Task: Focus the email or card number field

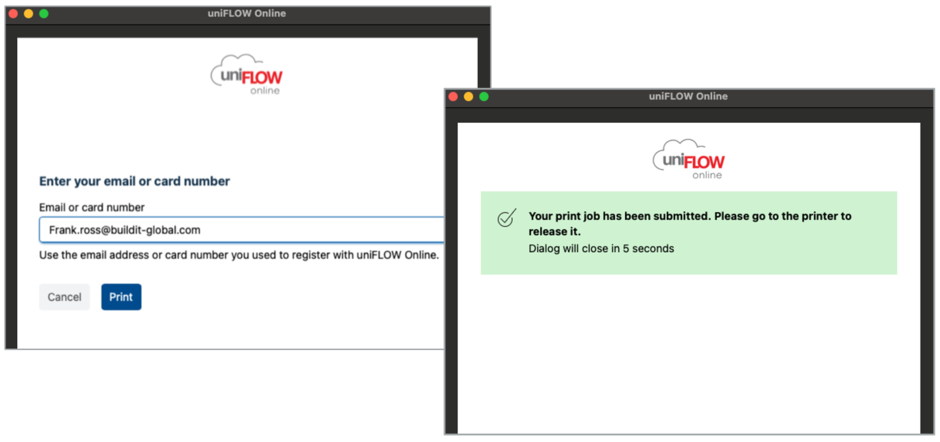Action: point(240,230)
